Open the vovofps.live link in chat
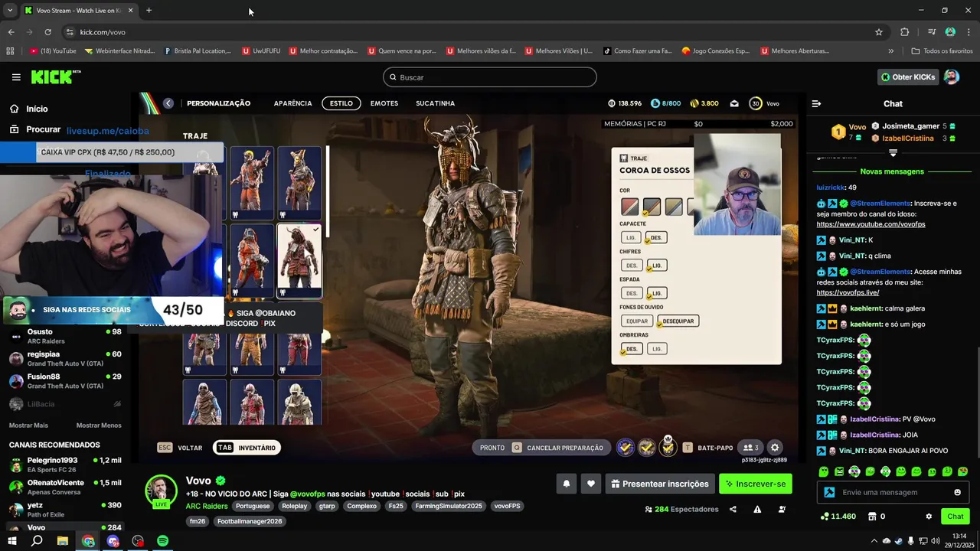Screen dimensions: 980x551 (848, 292)
